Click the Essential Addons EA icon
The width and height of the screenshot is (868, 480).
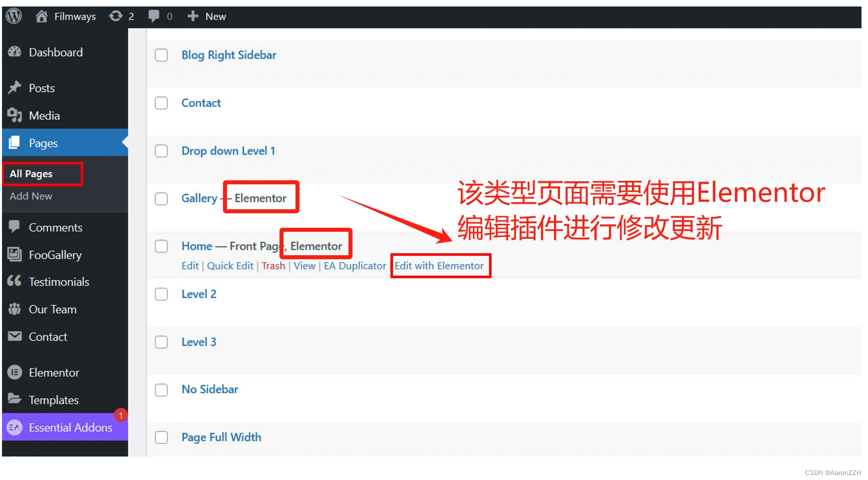(x=14, y=428)
